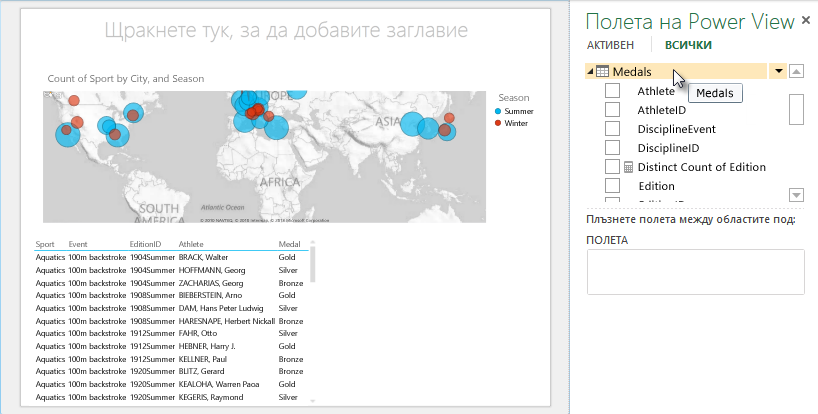818x414 pixels.
Task: Select the ZACHARIAS, Georg cell
Action: (x=211, y=283)
